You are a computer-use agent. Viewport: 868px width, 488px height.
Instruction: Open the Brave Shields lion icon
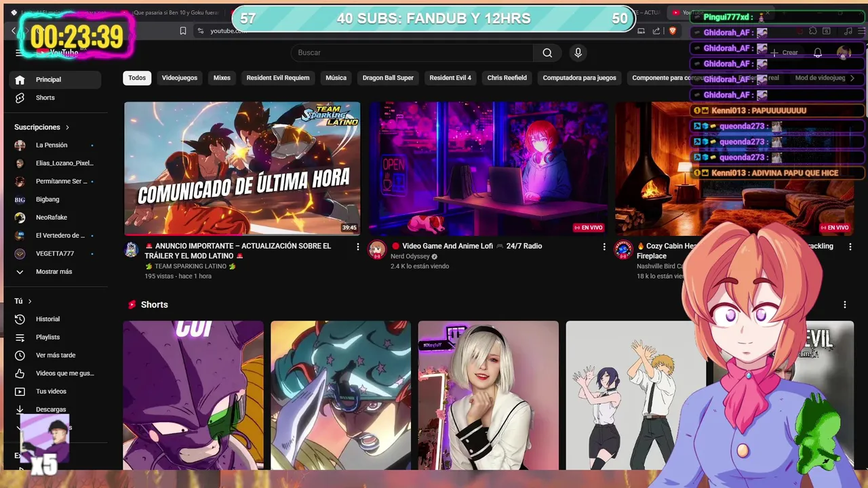673,30
